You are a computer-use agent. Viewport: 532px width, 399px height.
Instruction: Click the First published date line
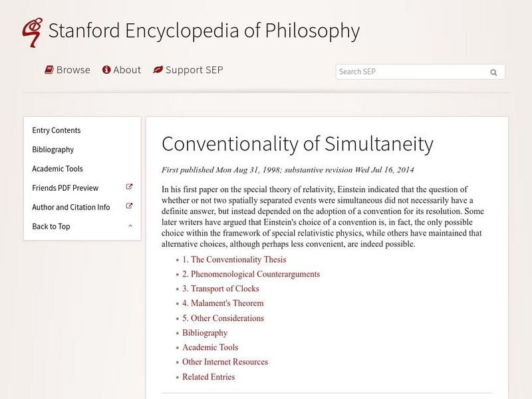(288, 170)
